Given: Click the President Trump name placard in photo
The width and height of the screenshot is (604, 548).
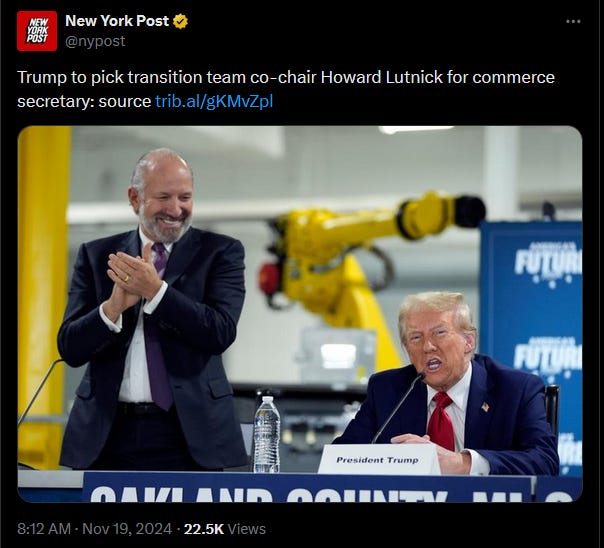Looking at the screenshot, I should click(x=378, y=459).
